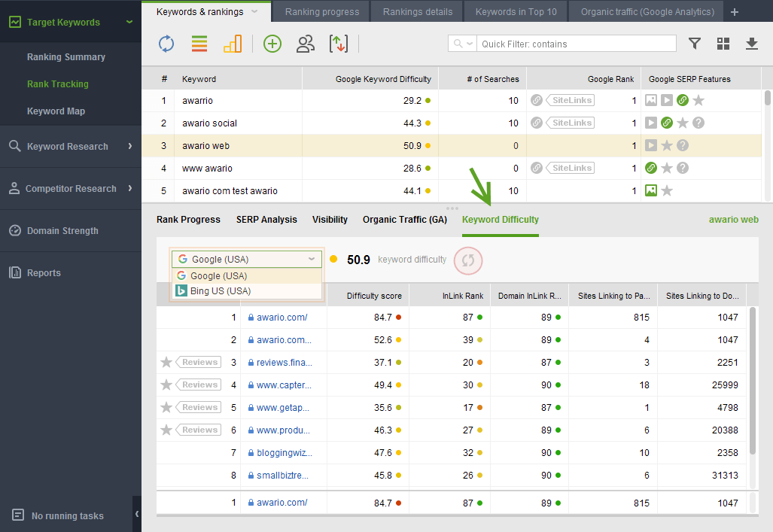Choose Bing US (USA) from the dropdown list
Screen dimensions: 773x532
[x=246, y=291]
